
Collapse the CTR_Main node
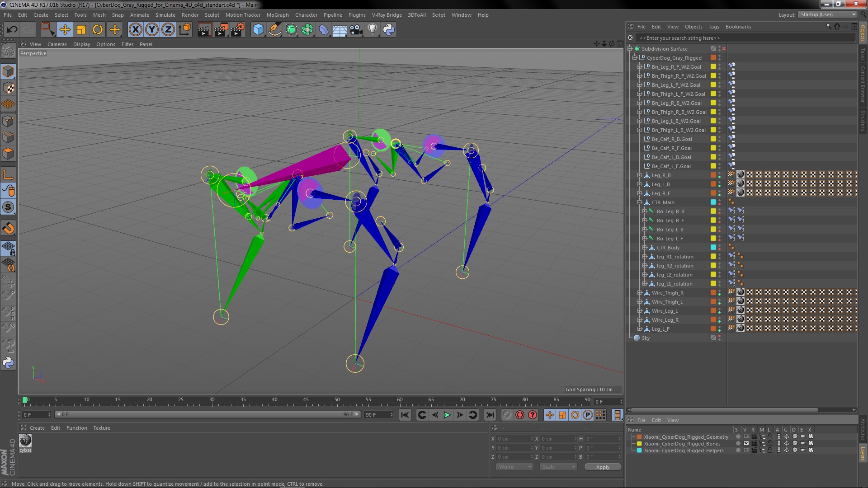pyautogui.click(x=640, y=202)
